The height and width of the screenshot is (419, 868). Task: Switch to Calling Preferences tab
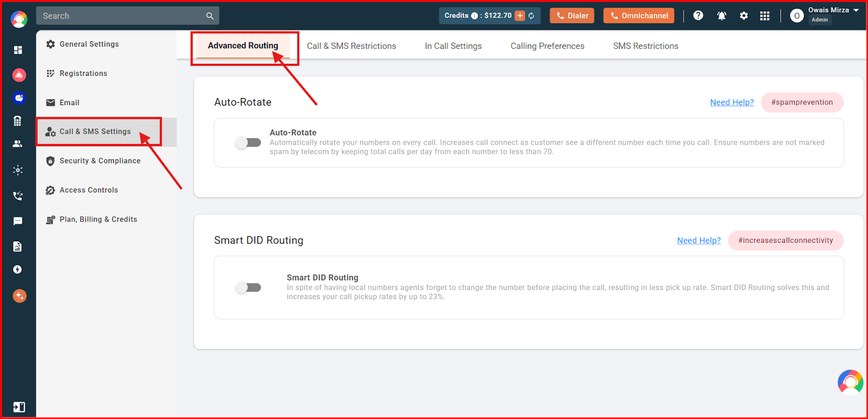click(x=547, y=46)
